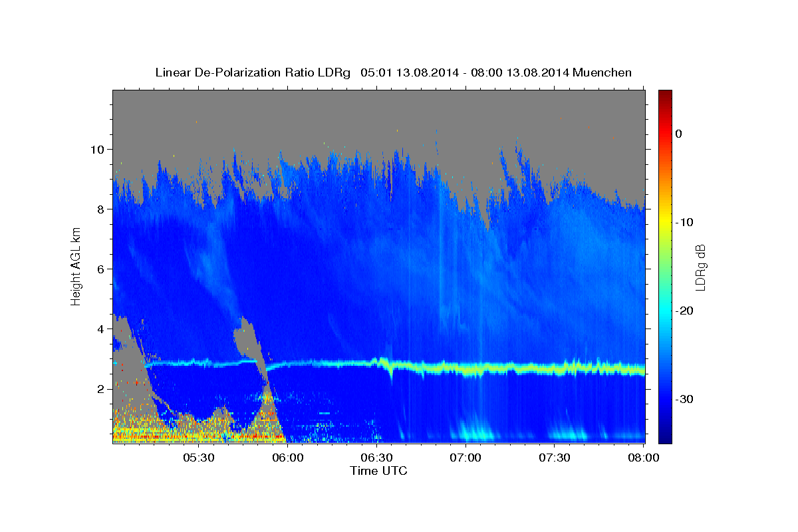Click the dark blue bottom of colorbar
Screen dimensions: 798x532
(x=665, y=437)
